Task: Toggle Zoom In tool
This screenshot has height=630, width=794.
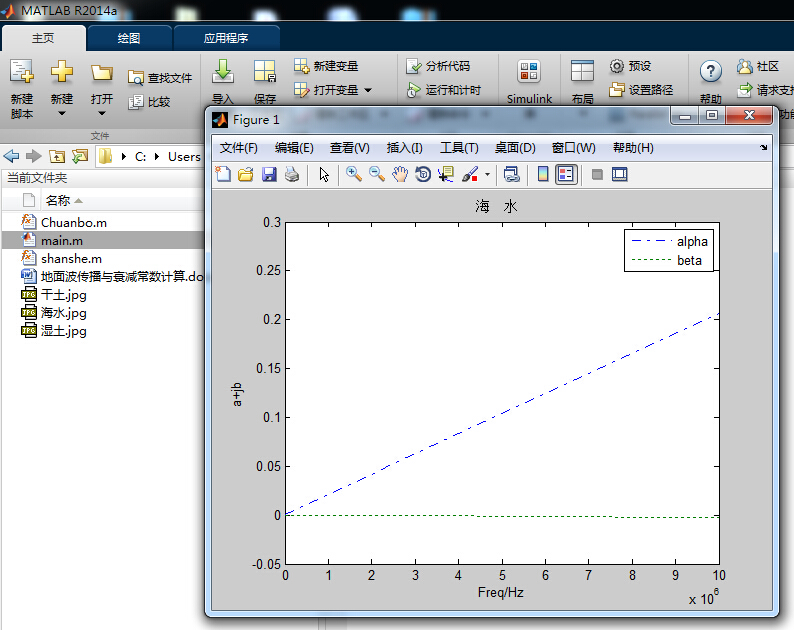Action: pos(353,174)
